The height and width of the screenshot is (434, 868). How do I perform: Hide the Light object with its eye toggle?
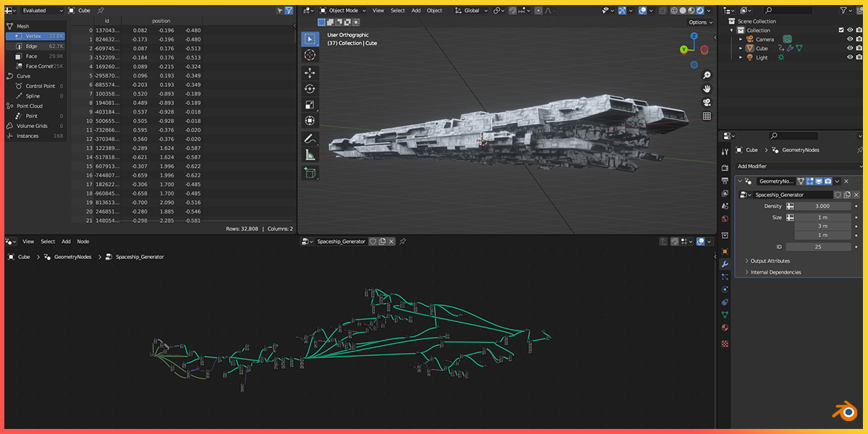[850, 56]
